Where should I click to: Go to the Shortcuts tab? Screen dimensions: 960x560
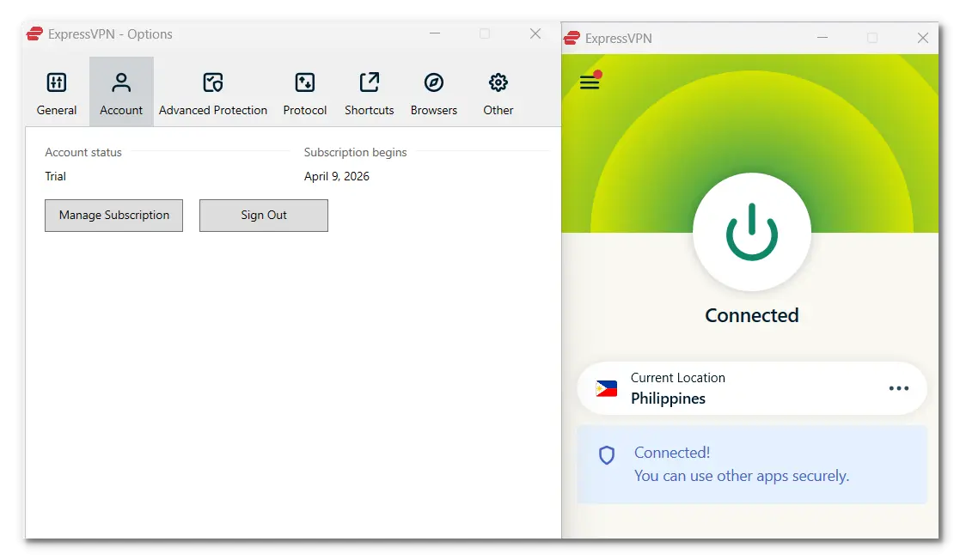tap(370, 93)
